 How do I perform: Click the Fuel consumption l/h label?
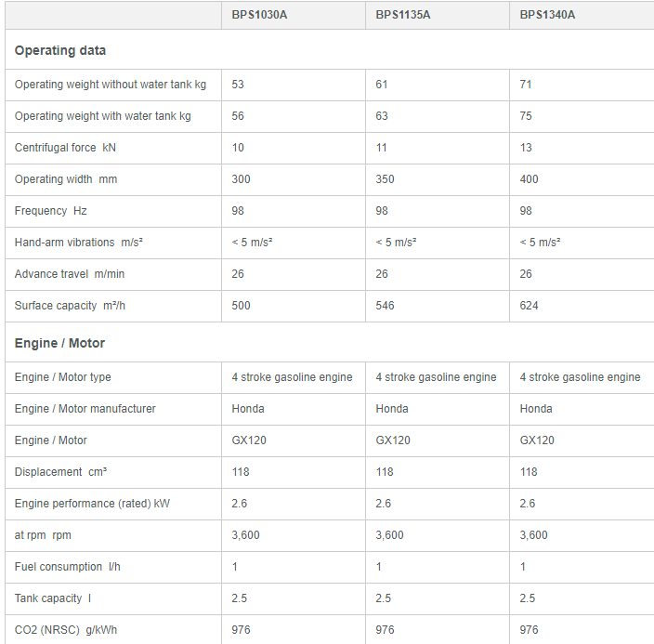(68, 567)
